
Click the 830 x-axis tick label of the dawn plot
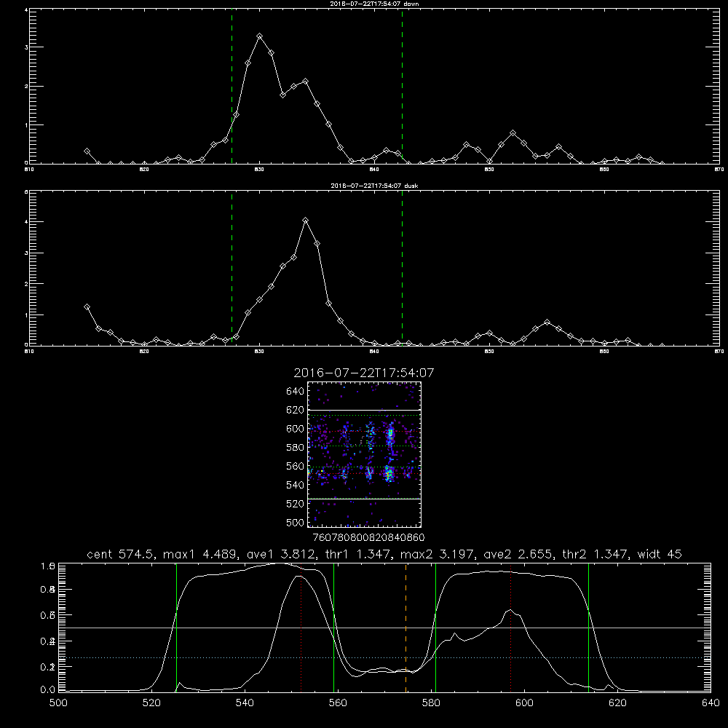[259, 170]
